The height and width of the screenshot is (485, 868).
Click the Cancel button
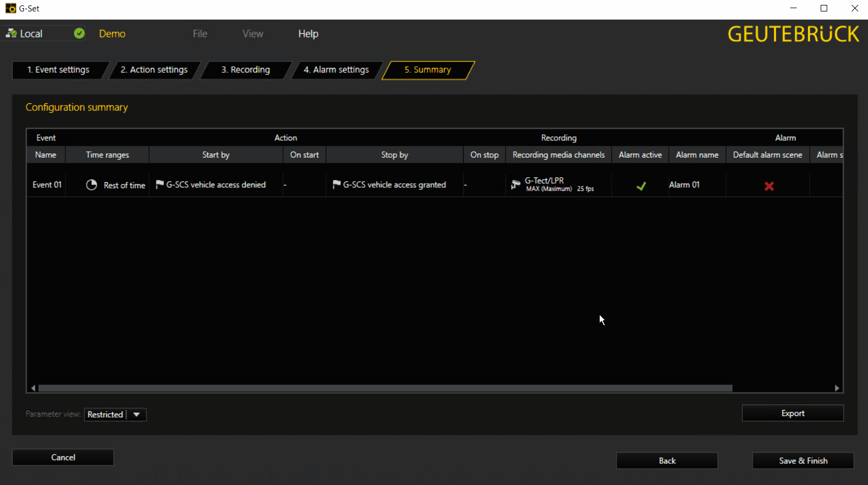(63, 457)
